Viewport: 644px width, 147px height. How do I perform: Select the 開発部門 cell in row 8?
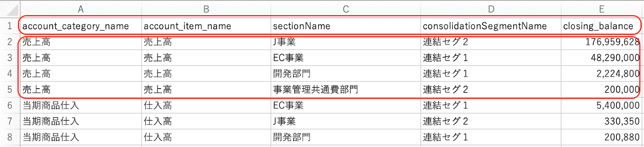point(346,137)
